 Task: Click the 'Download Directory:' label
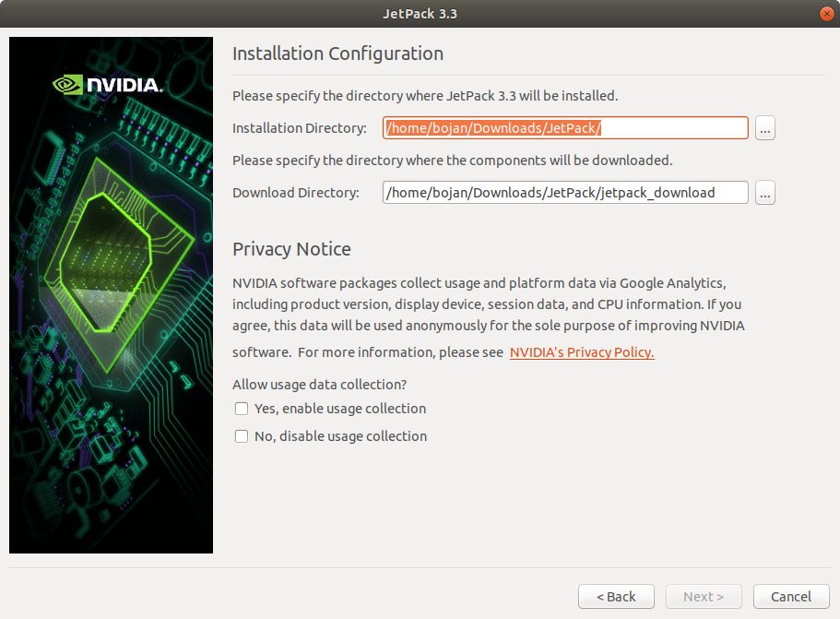point(296,193)
